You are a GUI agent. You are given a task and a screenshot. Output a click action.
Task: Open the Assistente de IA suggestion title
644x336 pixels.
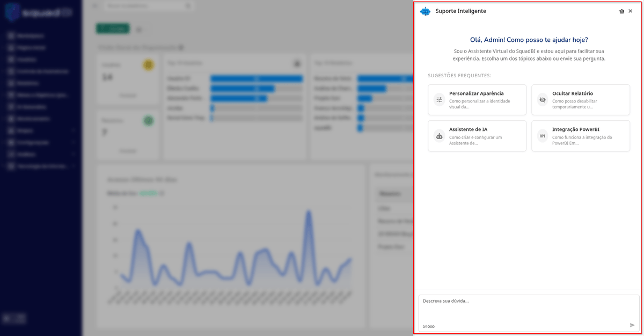[468, 129]
